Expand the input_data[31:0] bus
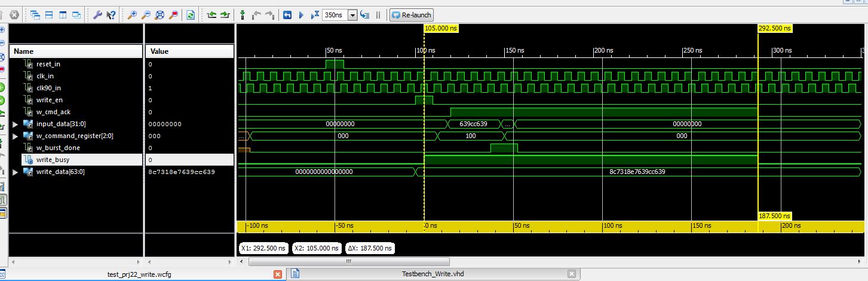Viewport: 868px width, 281px height. point(16,124)
